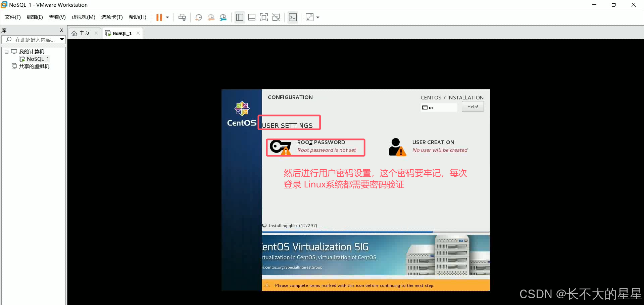Minimize the VMware Workstation window
Screen dimensions: 644x305
[x=594, y=5]
